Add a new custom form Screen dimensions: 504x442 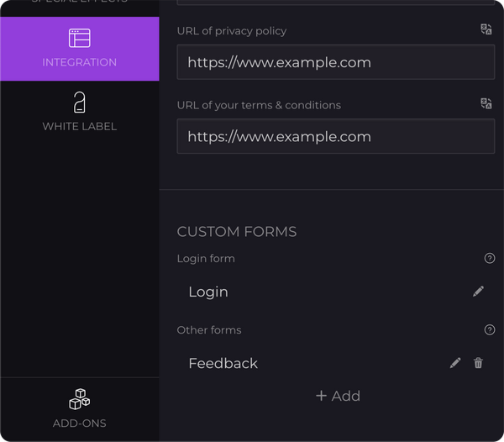click(338, 396)
